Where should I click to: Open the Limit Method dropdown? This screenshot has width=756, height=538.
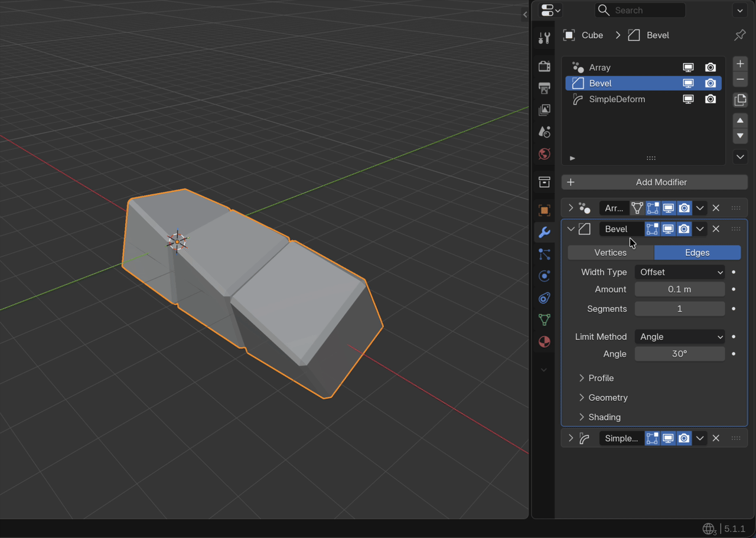680,337
